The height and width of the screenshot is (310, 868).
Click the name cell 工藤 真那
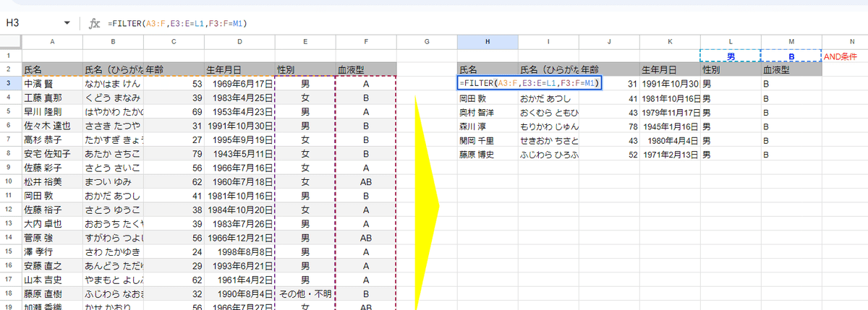click(53, 98)
